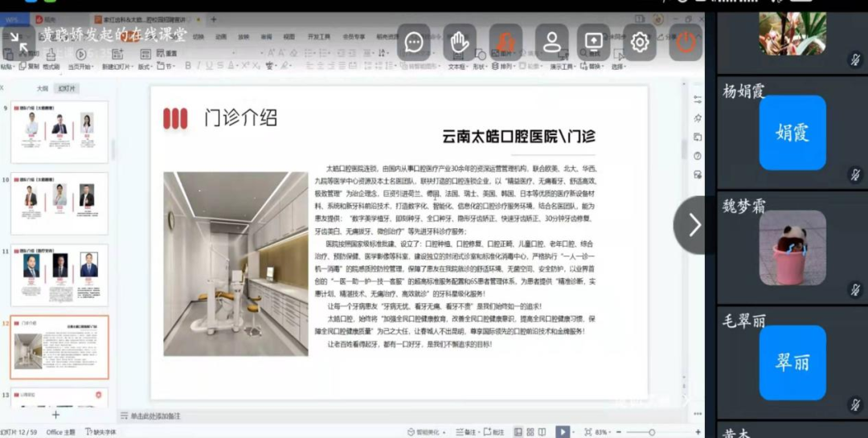Start slideshow from status bar play button
This screenshot has height=438, width=868.
pyautogui.click(x=562, y=432)
